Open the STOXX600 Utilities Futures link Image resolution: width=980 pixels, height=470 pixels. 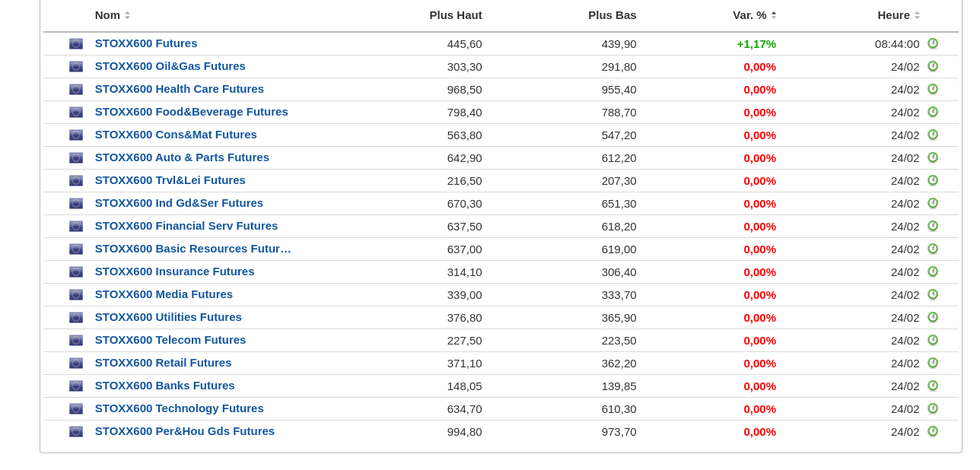(168, 317)
